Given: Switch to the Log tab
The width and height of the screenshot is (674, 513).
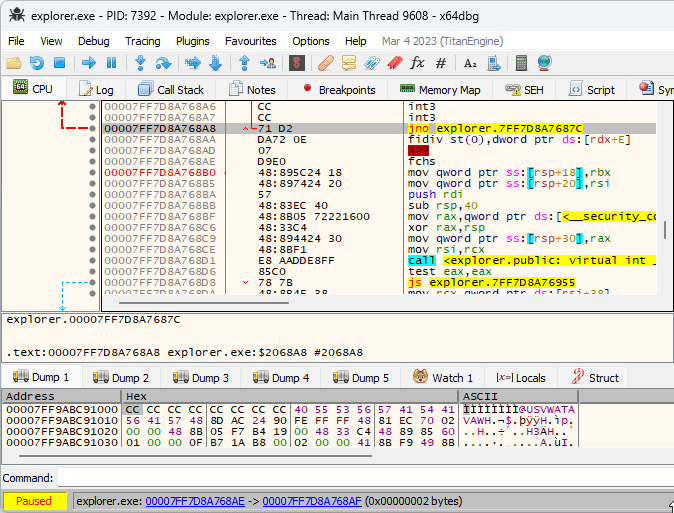Looking at the screenshot, I should 96,89.
